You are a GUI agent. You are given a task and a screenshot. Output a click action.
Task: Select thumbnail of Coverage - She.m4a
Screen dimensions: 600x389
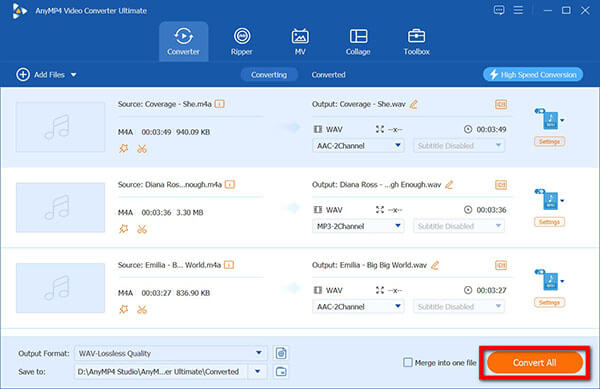point(60,127)
